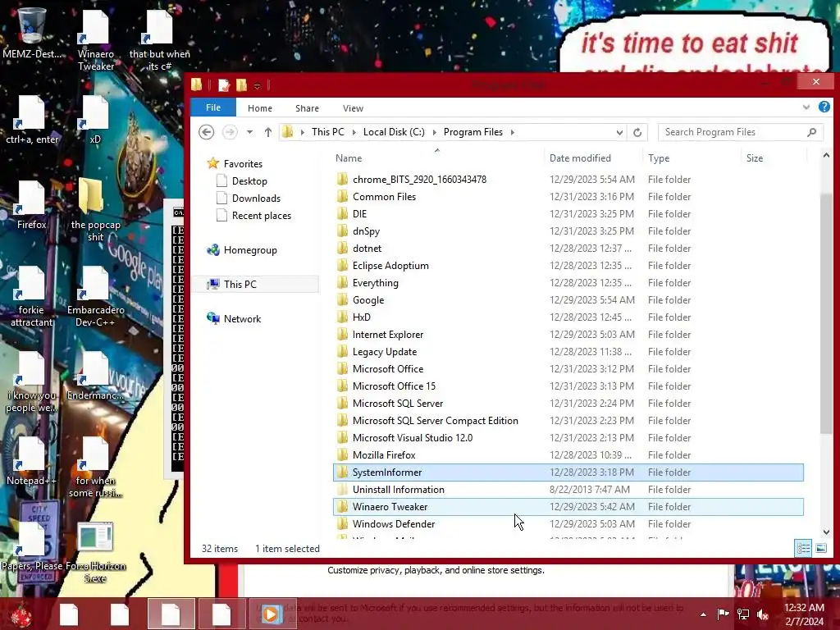The image size is (840, 630).
Task: Launch the Notepad++ desktop shortcut
Action: (32, 461)
